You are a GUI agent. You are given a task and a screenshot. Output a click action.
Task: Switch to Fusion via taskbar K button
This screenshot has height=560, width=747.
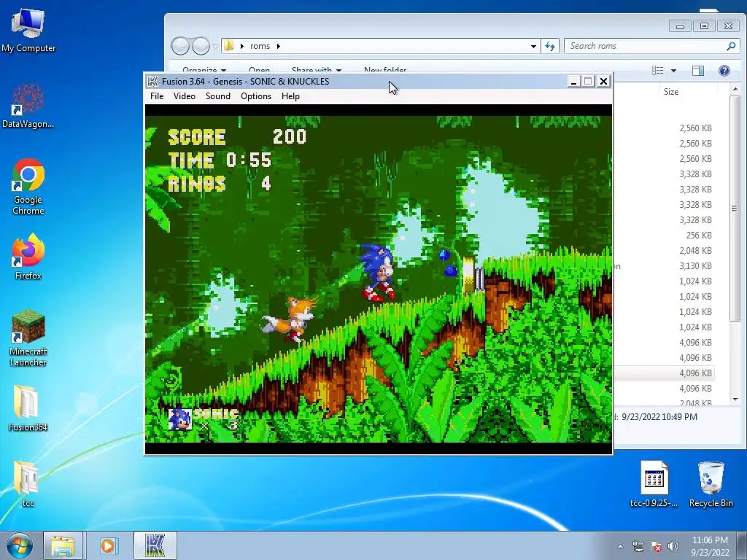click(155, 545)
